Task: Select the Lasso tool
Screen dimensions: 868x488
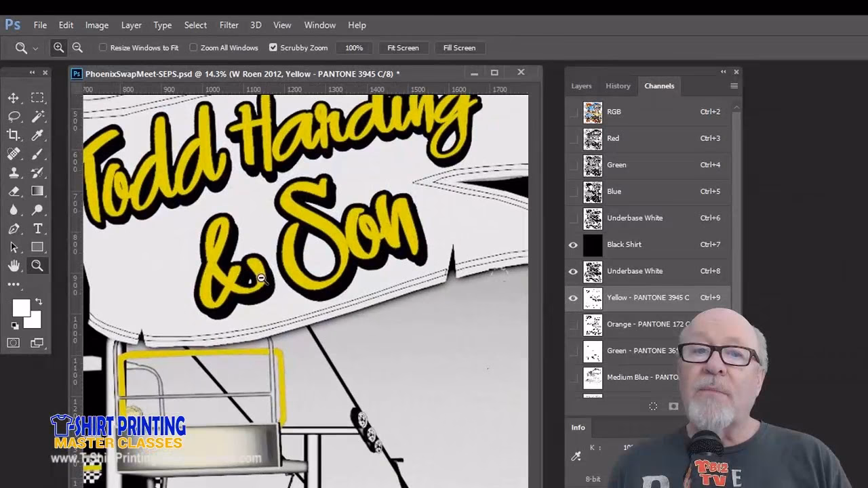Action: (x=13, y=116)
